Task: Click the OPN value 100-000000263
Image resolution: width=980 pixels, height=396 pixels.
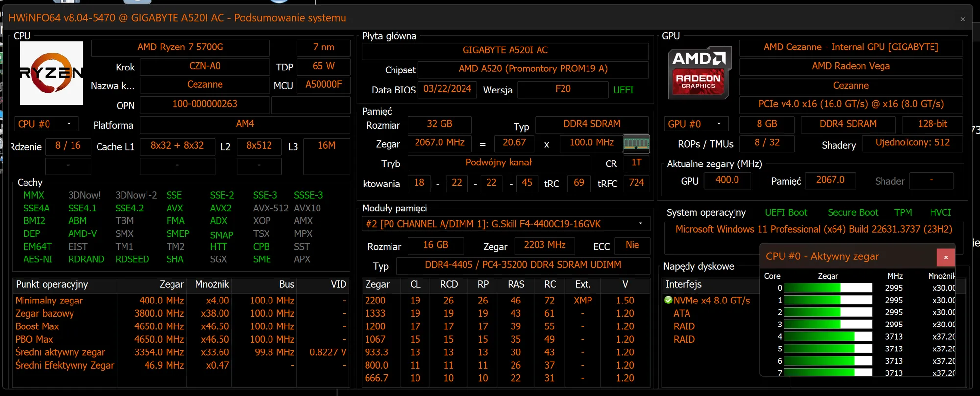Action: pyautogui.click(x=205, y=104)
